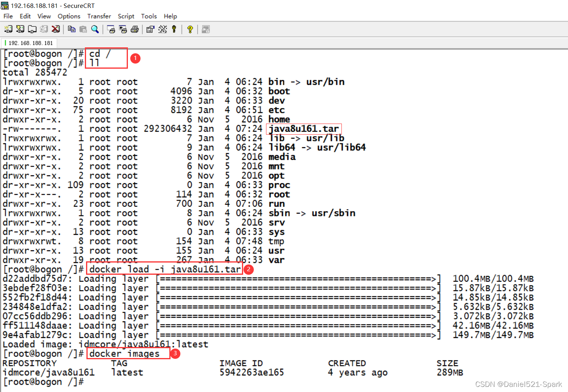Click the greyed last toolbar icon

pos(206,29)
